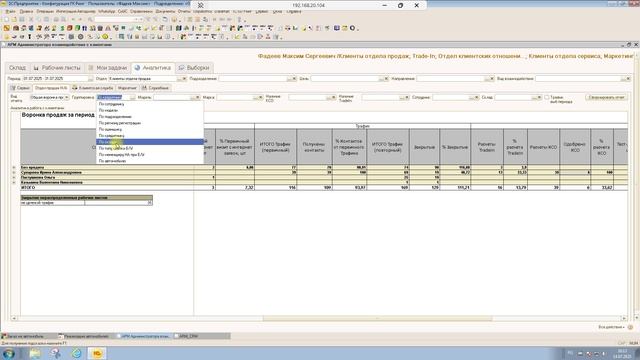Click the Расчеты КСО column header
The height and width of the screenshot is (360, 640).
tap(543, 147)
